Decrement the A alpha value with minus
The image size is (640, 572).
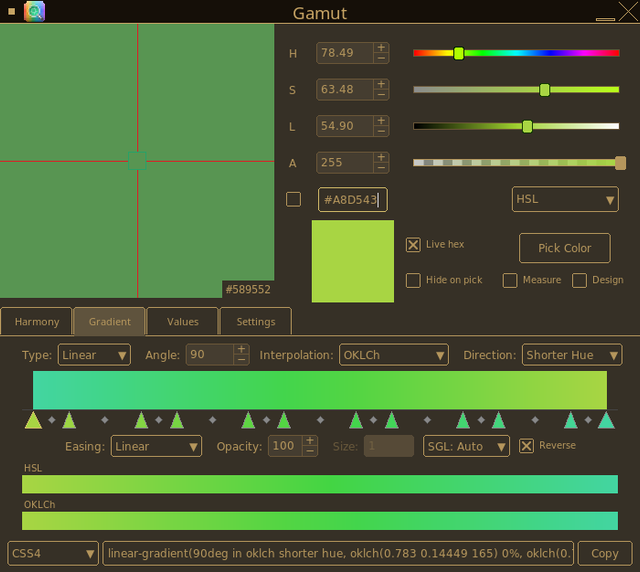tap(381, 168)
